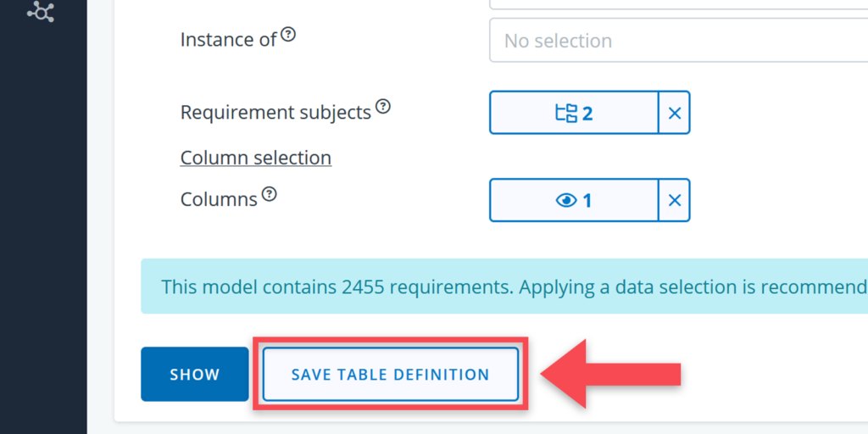Click the help icon beside Columns

(269, 194)
